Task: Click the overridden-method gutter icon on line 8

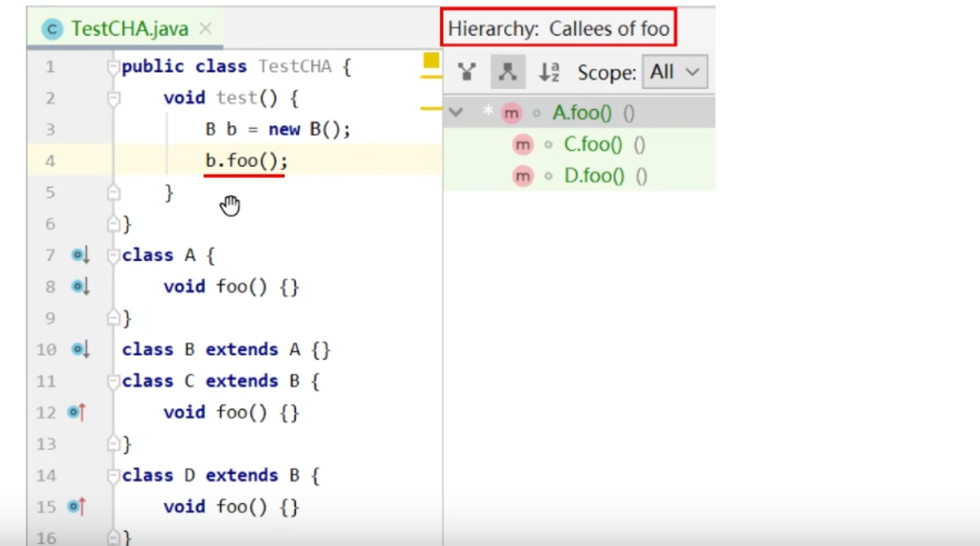Action: (81, 287)
